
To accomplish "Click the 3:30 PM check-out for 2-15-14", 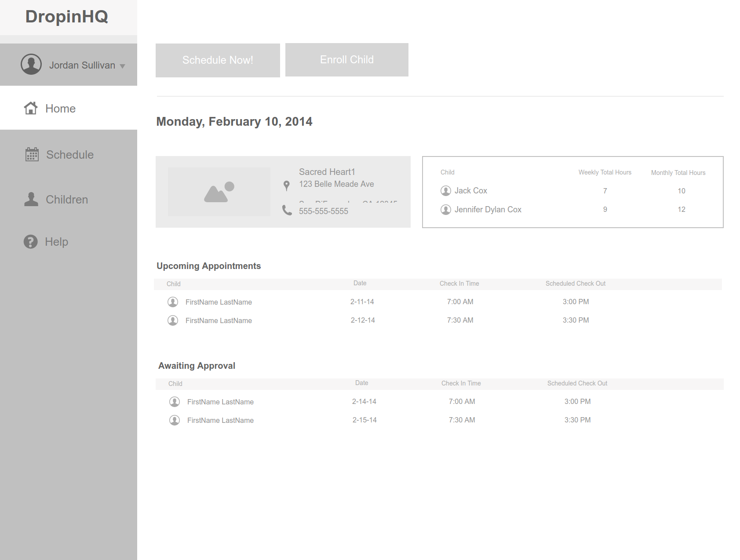I will [x=578, y=420].
